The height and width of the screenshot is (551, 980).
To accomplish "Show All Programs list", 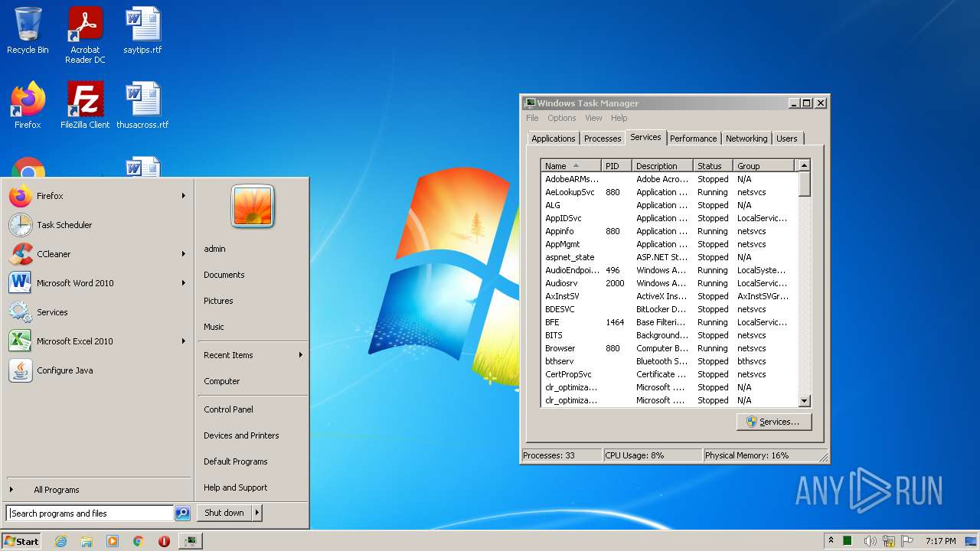I will coord(97,490).
